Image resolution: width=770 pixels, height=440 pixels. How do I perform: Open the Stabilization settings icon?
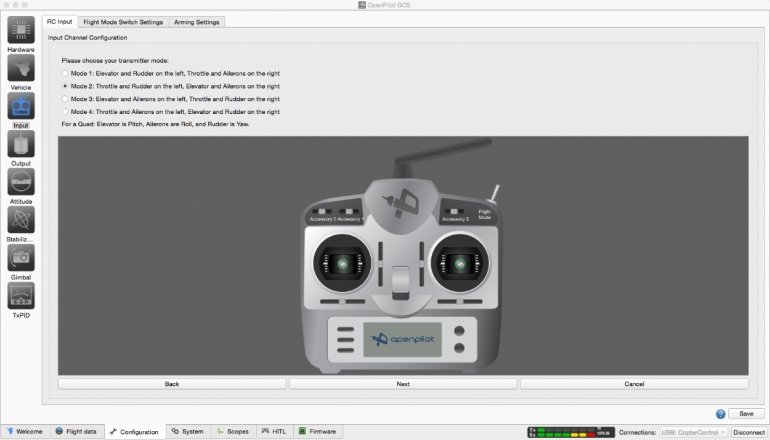click(x=21, y=220)
